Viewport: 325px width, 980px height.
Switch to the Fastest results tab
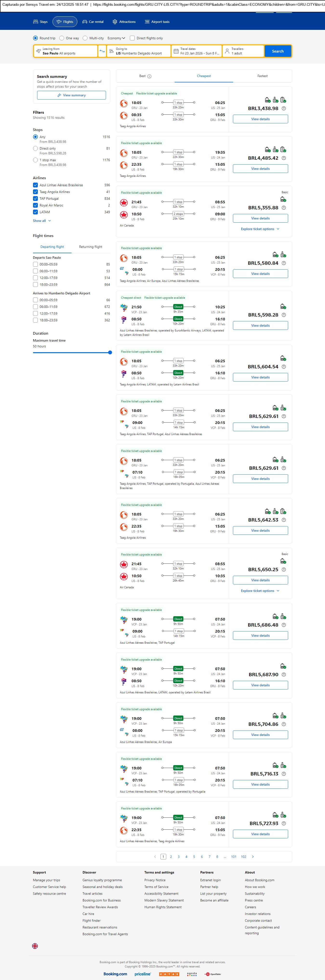(x=262, y=76)
